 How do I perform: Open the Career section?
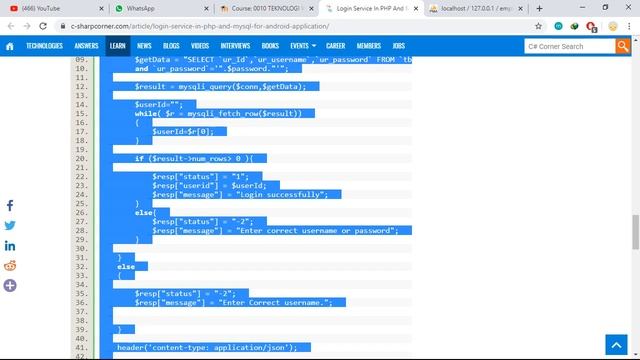336,46
